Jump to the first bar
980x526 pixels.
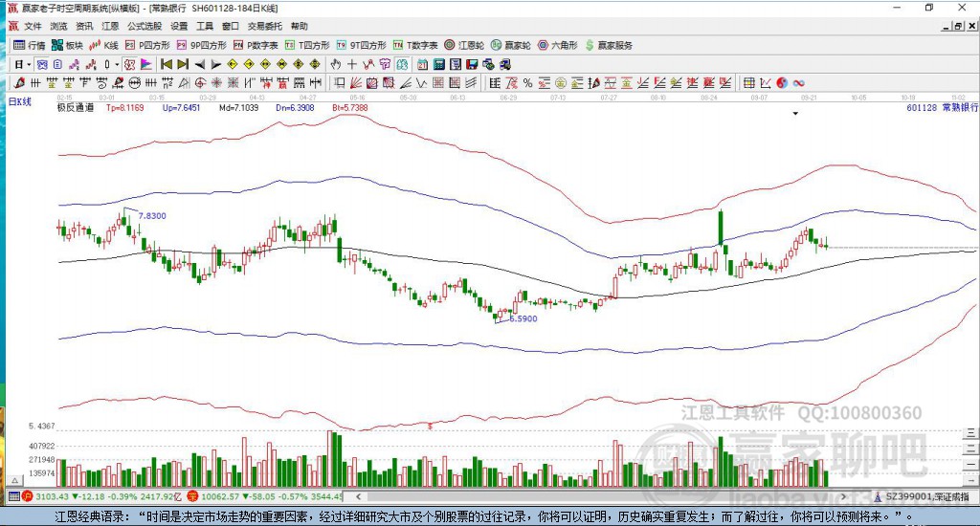click(x=167, y=64)
